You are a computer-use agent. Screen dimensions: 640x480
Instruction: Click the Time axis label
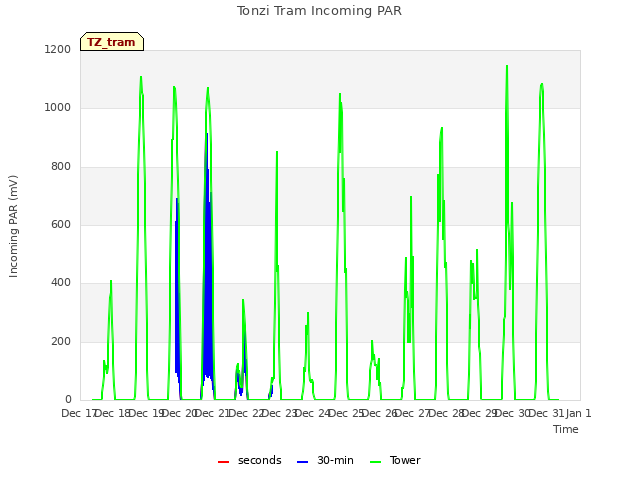point(566,429)
